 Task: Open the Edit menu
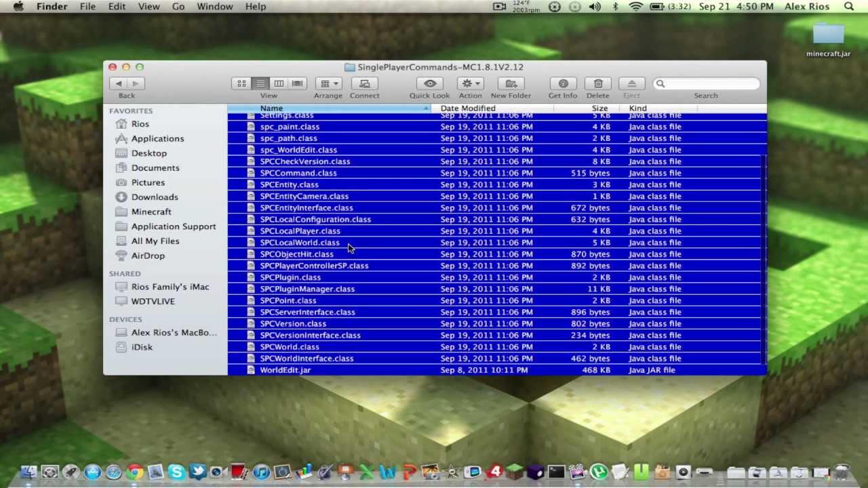(x=117, y=7)
